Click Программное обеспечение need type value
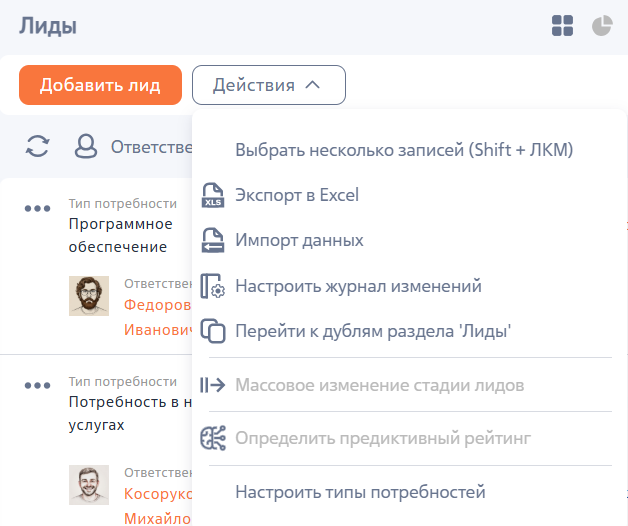 pyautogui.click(x=121, y=235)
